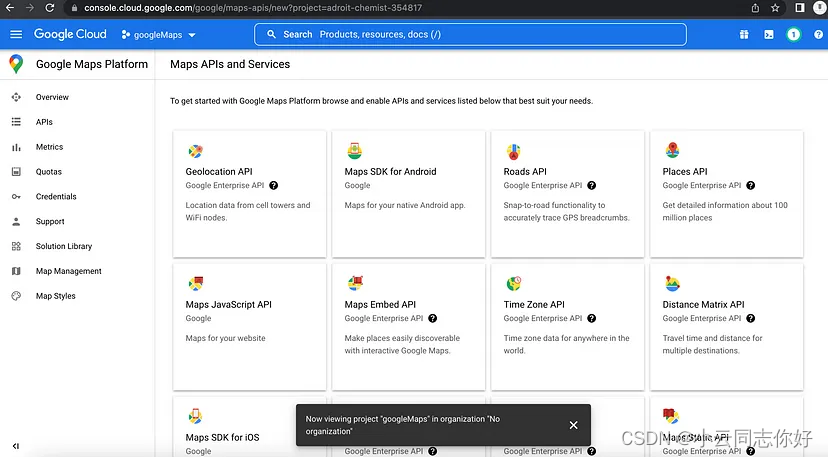
Task: Open the Maps Embed API card
Action: [408, 327]
